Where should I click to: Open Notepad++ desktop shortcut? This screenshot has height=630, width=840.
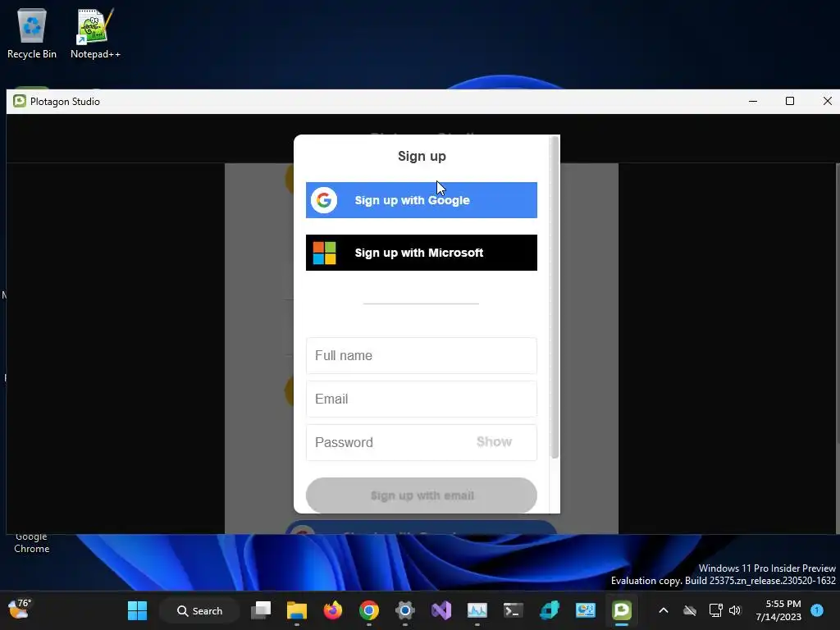[x=95, y=33]
